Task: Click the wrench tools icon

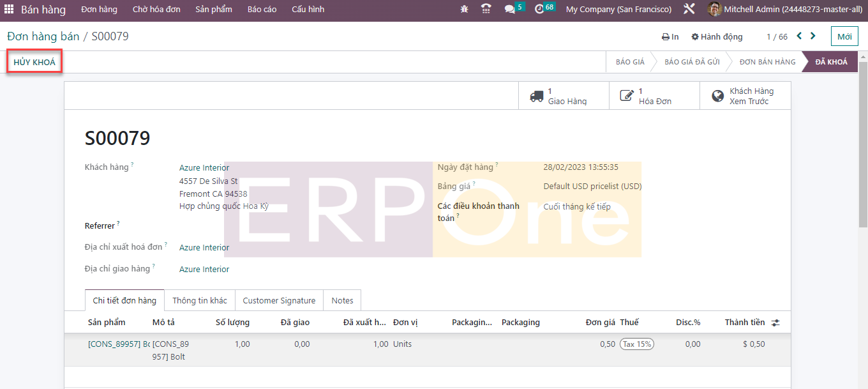Action: coord(689,10)
